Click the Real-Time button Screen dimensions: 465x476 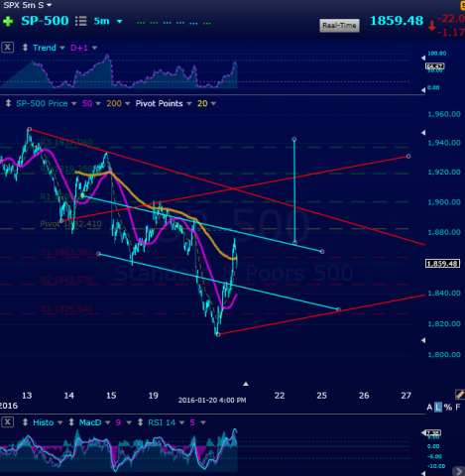coord(339,26)
